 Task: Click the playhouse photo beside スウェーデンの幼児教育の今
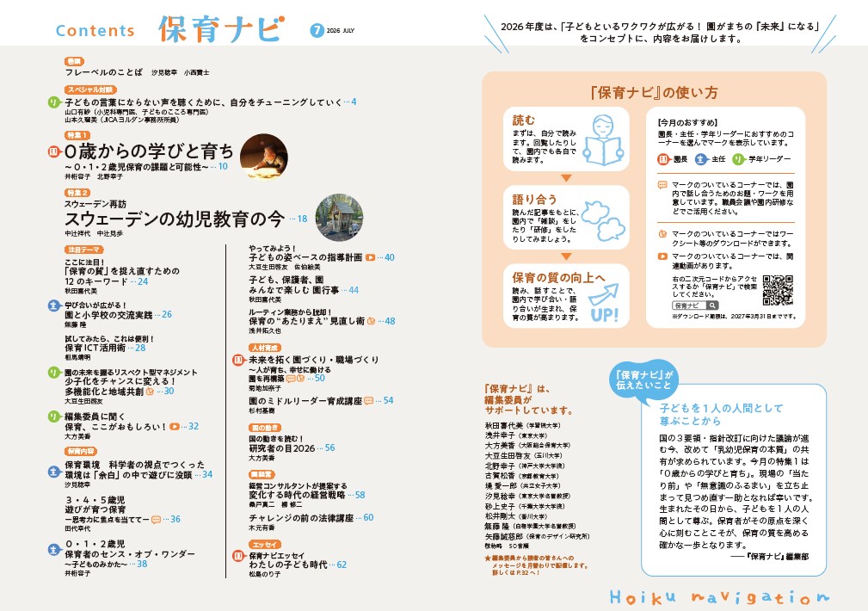[339, 218]
